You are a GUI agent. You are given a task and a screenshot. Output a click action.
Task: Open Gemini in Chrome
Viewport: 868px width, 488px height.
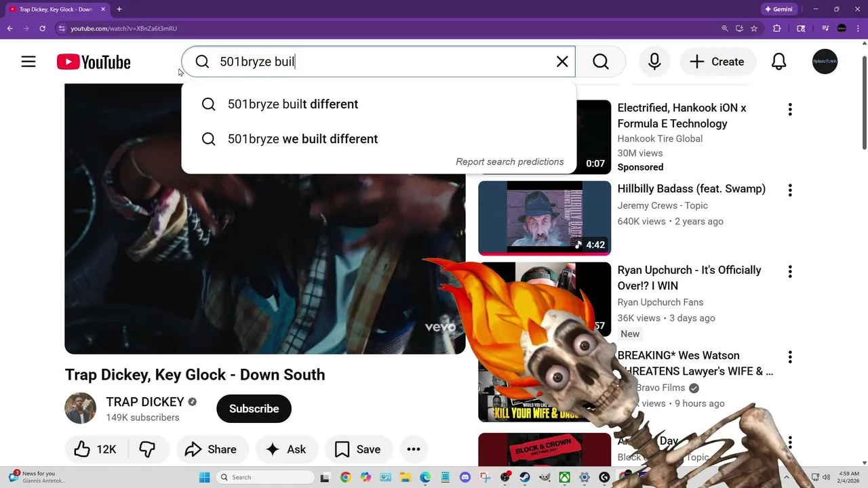coord(778,9)
